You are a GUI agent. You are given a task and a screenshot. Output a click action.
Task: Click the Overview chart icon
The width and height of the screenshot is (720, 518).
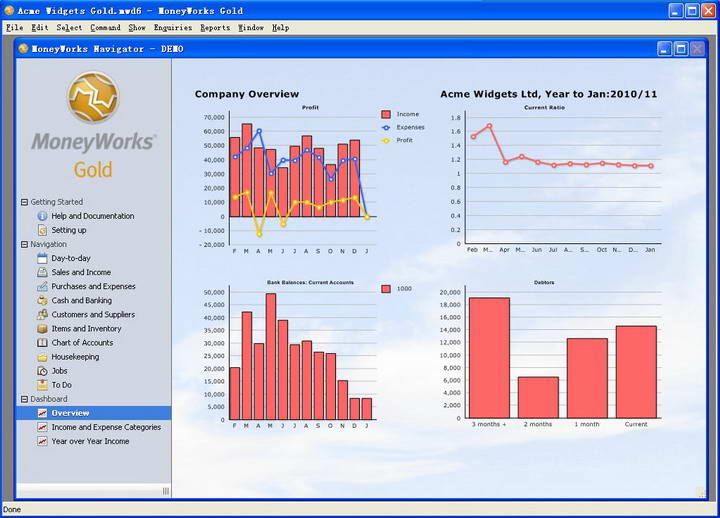tap(42, 413)
